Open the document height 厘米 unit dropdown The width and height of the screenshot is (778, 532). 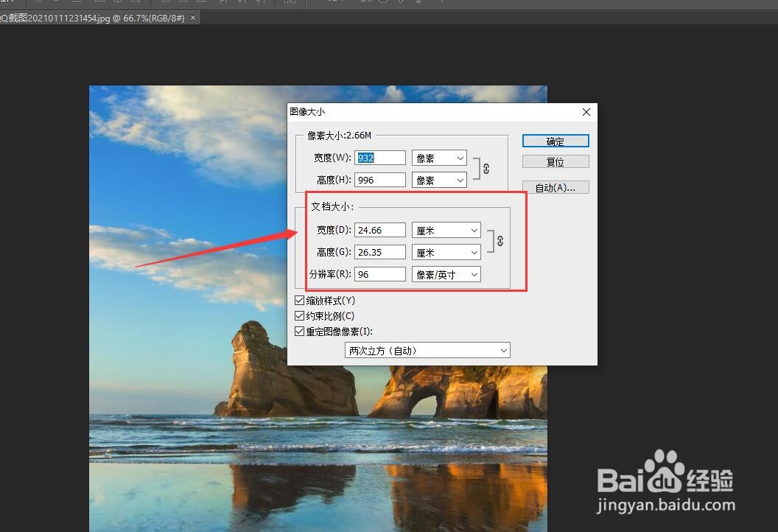[446, 252]
